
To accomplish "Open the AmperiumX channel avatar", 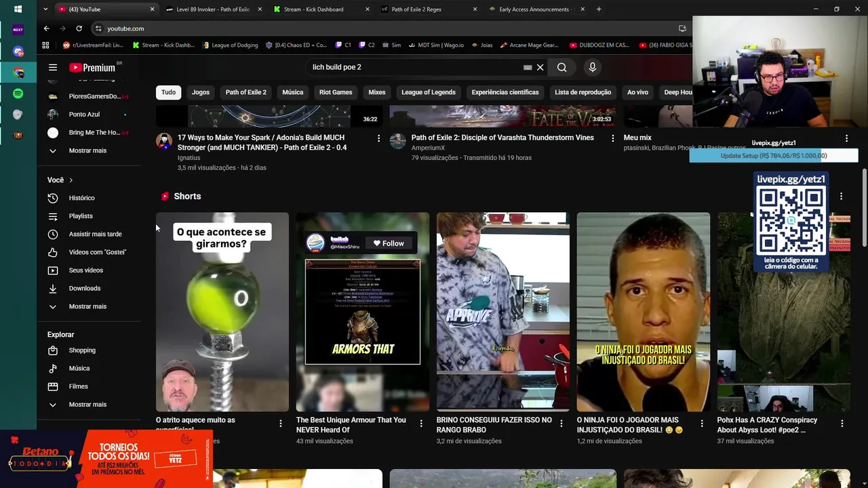I will (397, 141).
